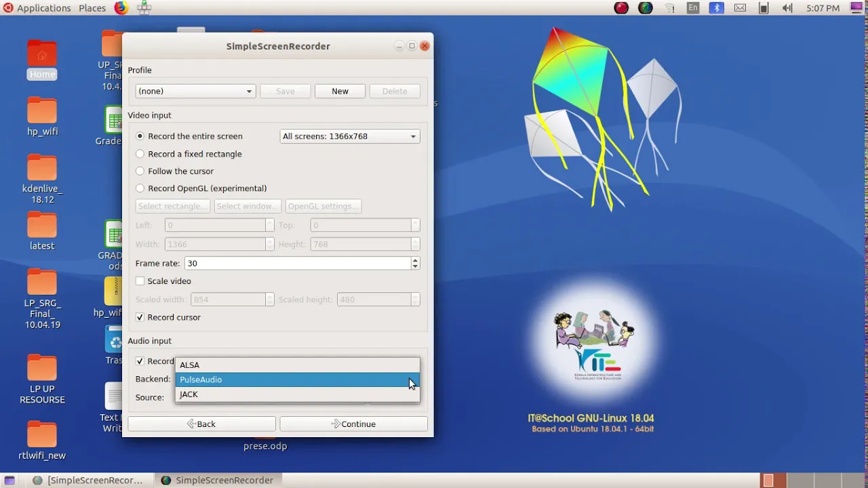The image size is (868, 488).
Task: Click OpenGL settings... button
Action: pos(323,206)
